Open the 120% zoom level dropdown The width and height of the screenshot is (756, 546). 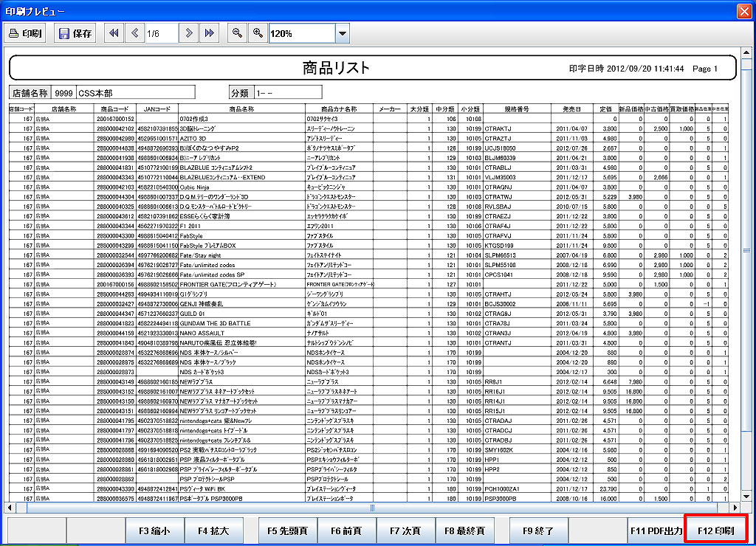pos(342,33)
